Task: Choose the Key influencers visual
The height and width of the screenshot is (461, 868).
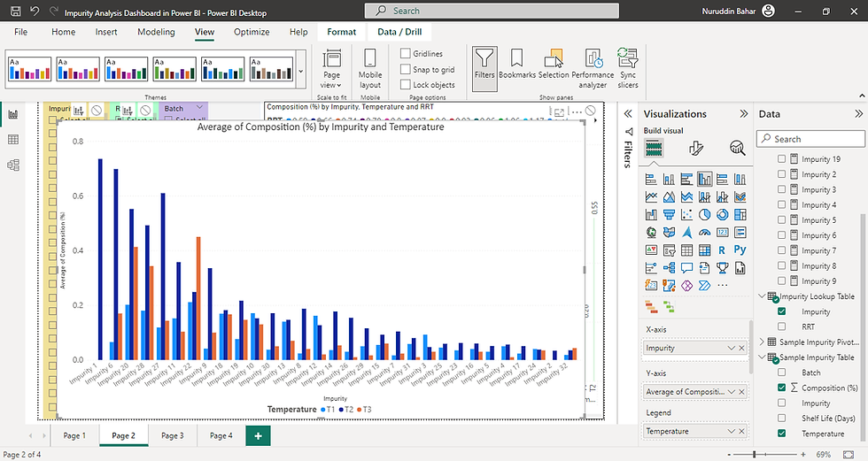Action: [652, 268]
